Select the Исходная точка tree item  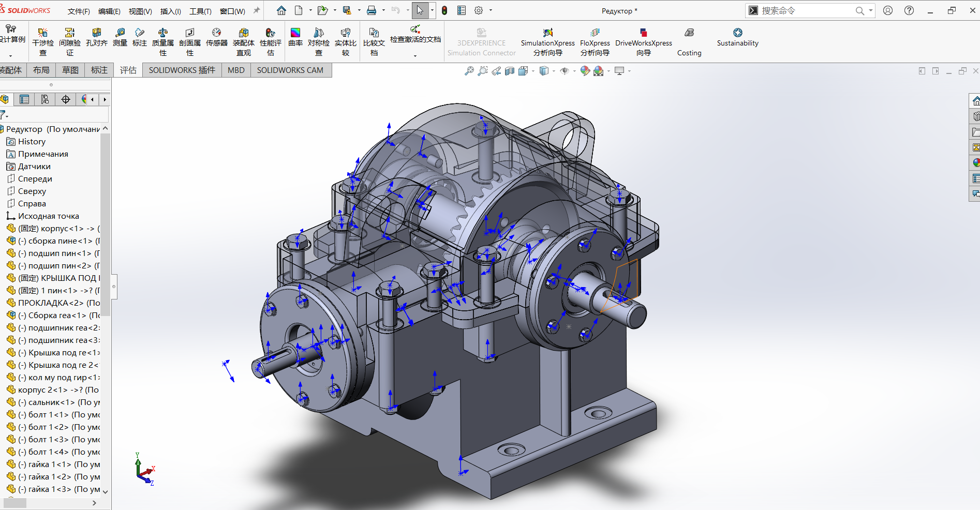click(x=48, y=216)
